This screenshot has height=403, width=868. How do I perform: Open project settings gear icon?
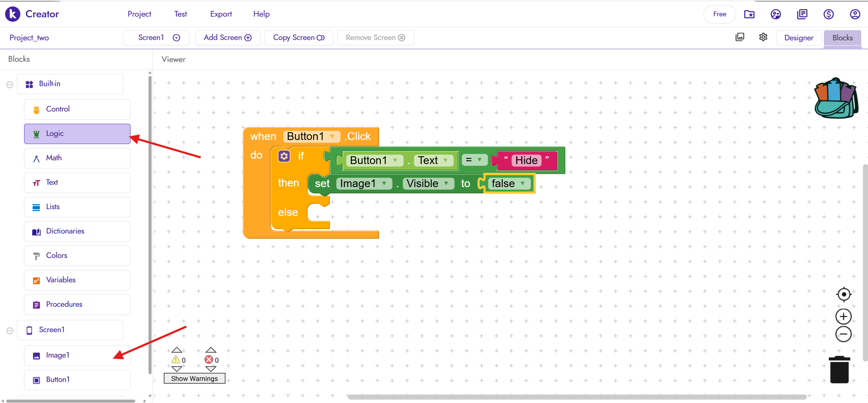[763, 37]
